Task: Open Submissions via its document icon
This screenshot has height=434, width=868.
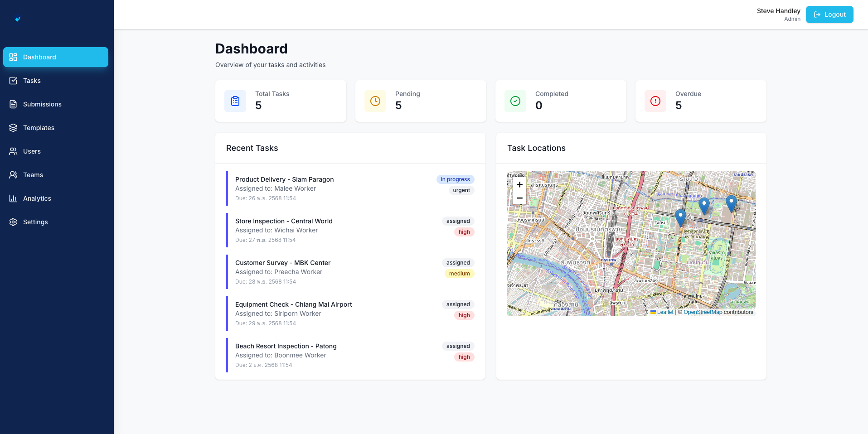Action: [x=13, y=104]
